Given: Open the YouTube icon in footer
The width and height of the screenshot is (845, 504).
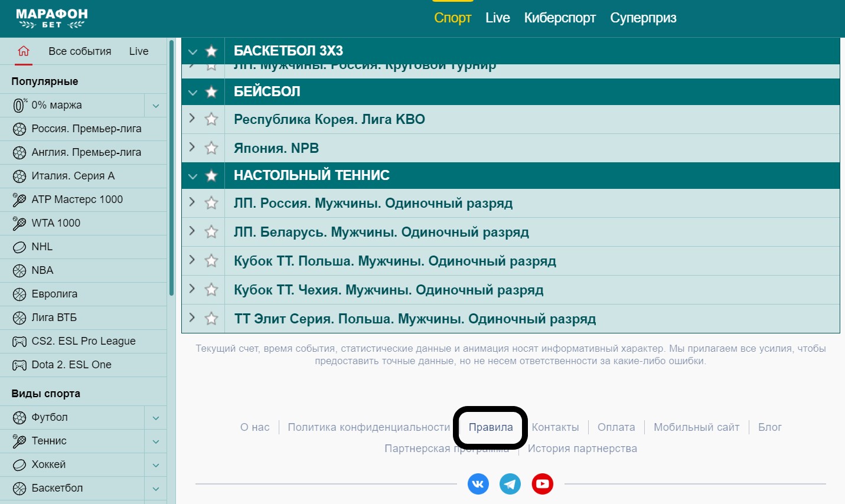Looking at the screenshot, I should click(542, 483).
